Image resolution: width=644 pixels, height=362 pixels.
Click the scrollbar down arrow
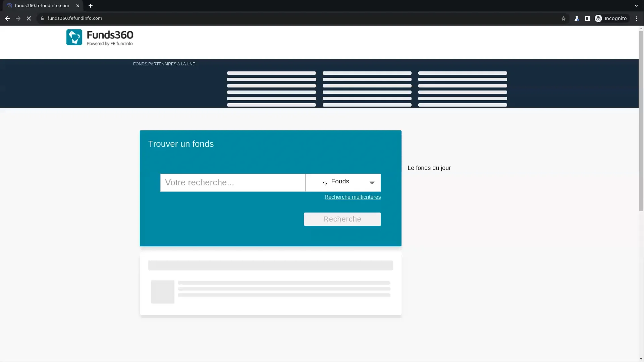(641, 359)
